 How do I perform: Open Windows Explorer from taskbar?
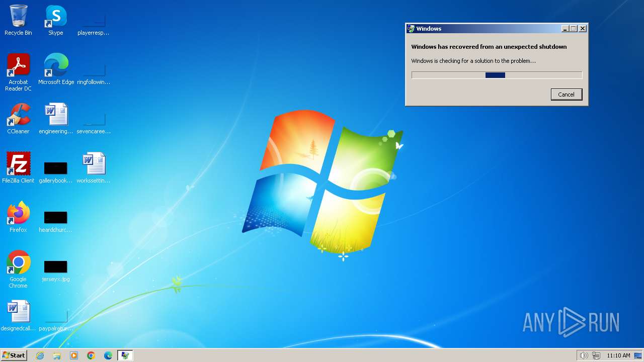pyautogui.click(x=57, y=355)
